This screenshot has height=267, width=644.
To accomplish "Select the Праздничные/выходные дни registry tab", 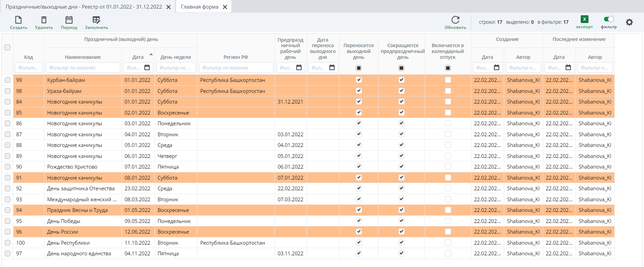I will (x=84, y=7).
